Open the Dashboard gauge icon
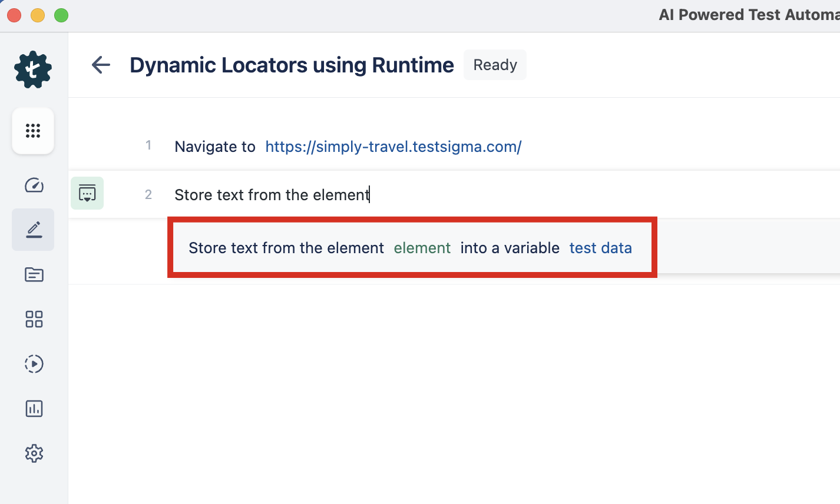 click(x=34, y=185)
